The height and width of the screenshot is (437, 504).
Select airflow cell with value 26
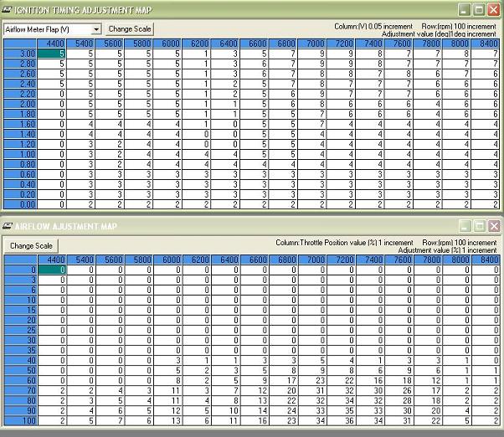pyautogui.click(x=399, y=391)
